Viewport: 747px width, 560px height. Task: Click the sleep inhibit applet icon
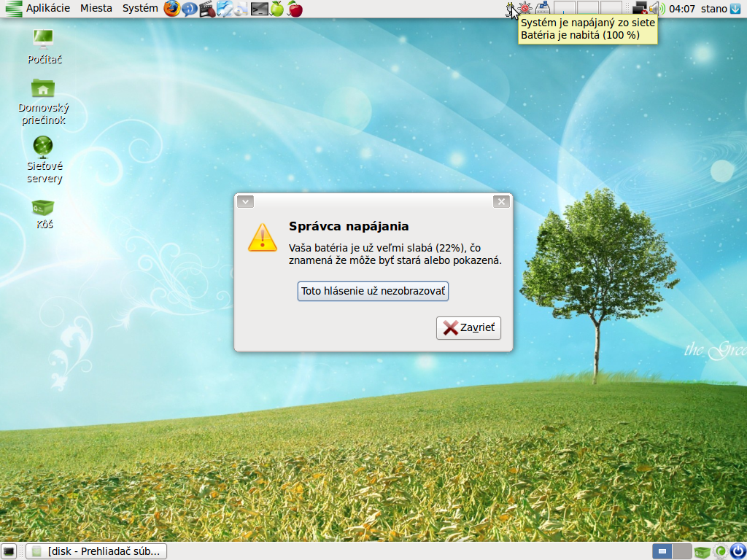[x=542, y=8]
